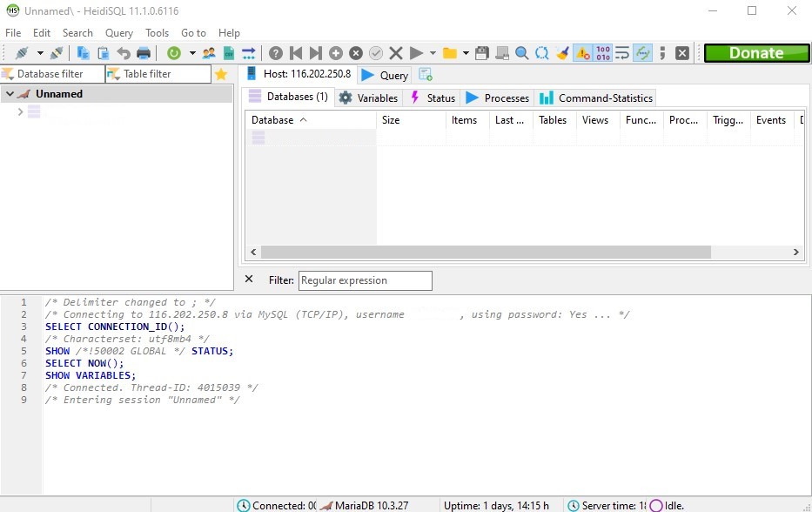Screen dimensions: 812x512
Task: Open the Query menu
Action: [x=119, y=32]
